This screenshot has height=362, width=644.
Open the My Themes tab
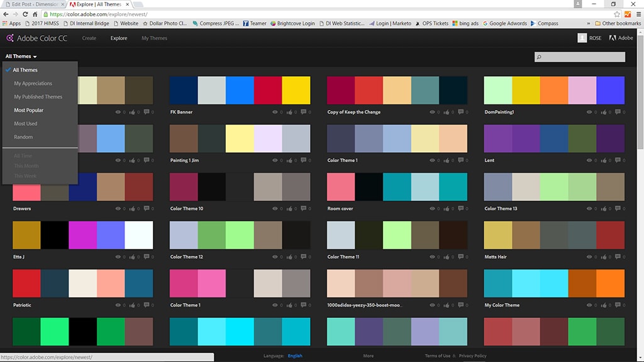point(154,38)
